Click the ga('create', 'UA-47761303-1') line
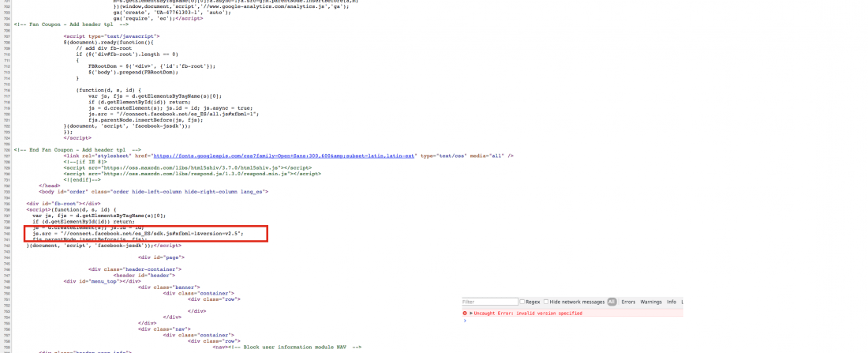The image size is (868, 353). click(x=172, y=12)
